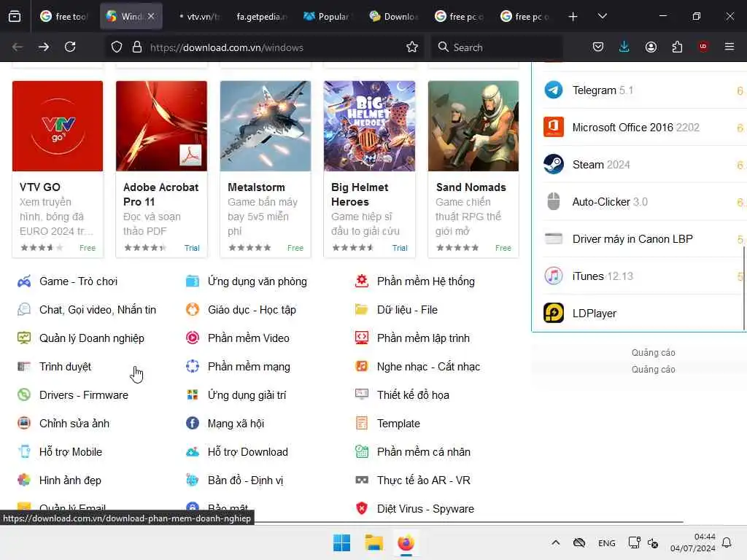Open File Explorer from taskbar

click(x=374, y=542)
